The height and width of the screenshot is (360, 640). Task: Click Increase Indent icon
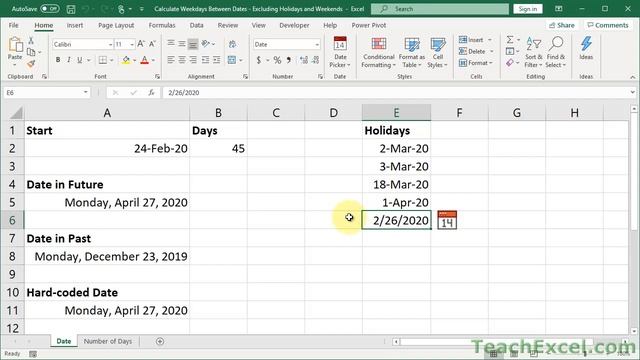pyautogui.click(x=217, y=60)
